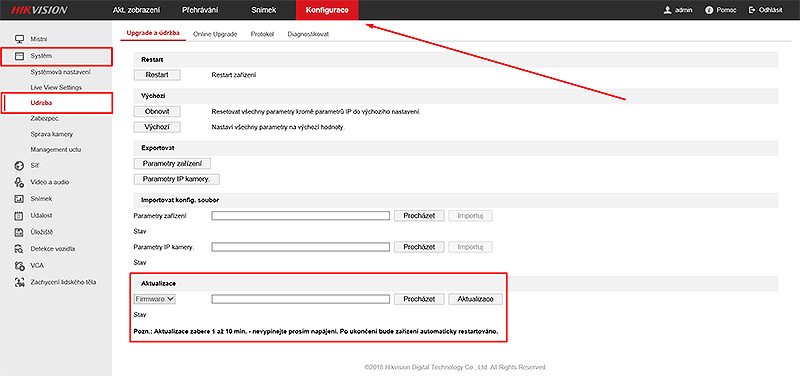Click the Výchozí button
Screen dimensions: 800x376
[157, 127]
